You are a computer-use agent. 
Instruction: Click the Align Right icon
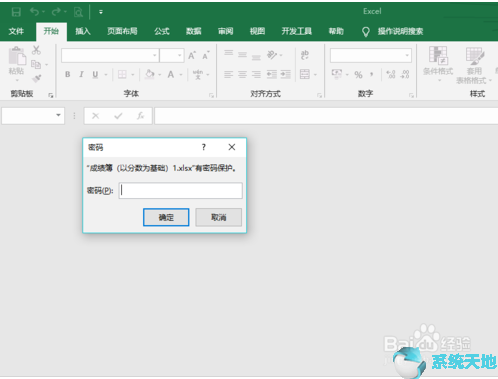click(x=256, y=74)
